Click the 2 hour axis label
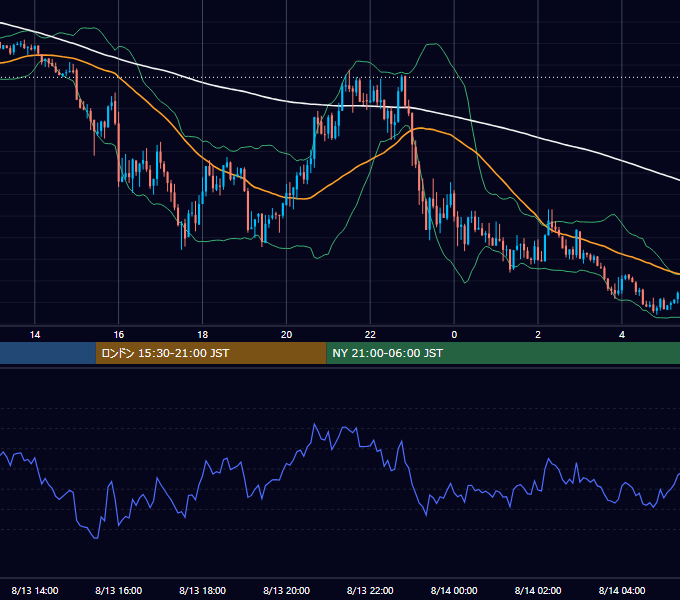 [538, 335]
